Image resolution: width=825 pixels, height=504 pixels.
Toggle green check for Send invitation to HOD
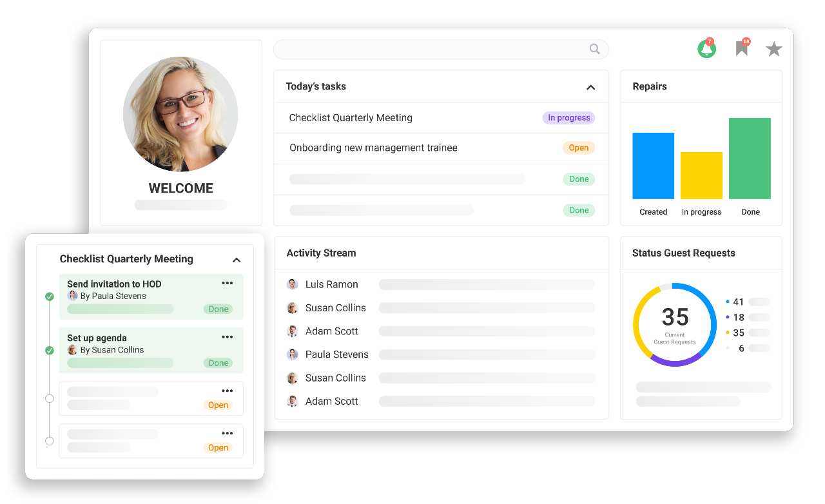[x=50, y=296]
